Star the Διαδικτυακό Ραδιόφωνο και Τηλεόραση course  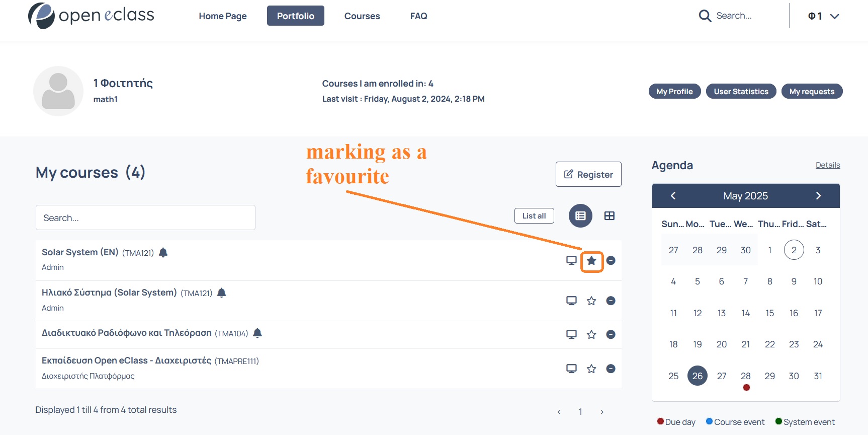pyautogui.click(x=591, y=334)
